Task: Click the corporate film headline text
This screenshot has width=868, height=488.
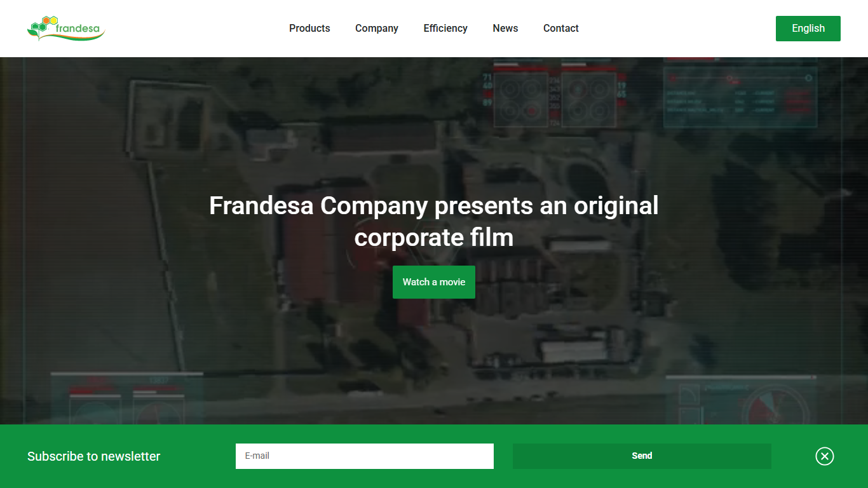Action: point(434,222)
